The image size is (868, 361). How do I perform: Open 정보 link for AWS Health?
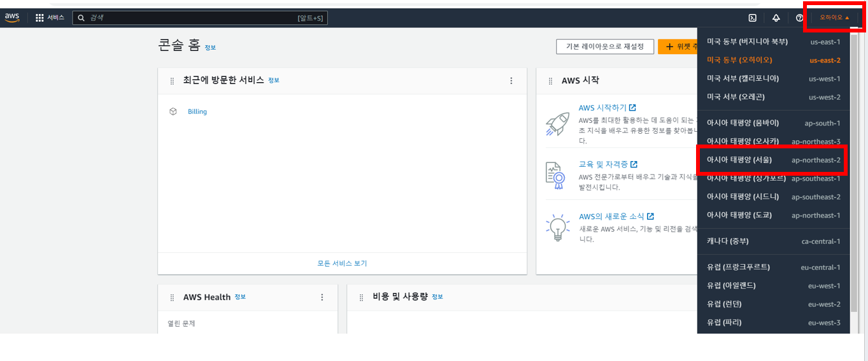(x=240, y=297)
